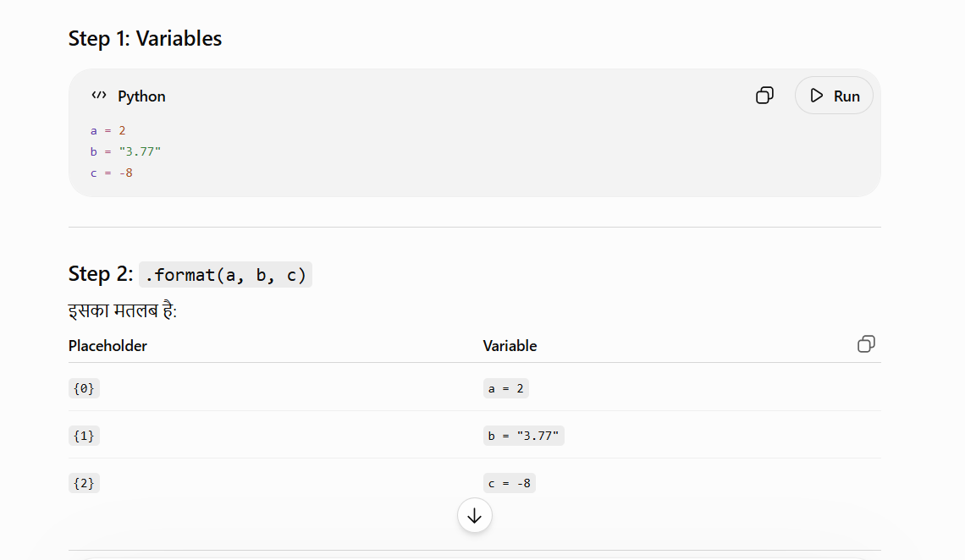Screen dimensions: 965x560
Task: Click the code line b = "3.77"
Action: click(x=125, y=151)
